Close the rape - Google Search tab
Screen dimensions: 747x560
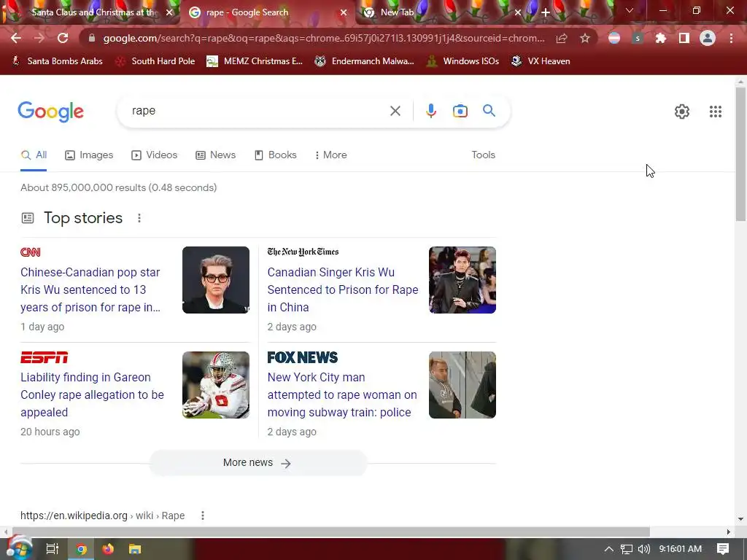[344, 12]
